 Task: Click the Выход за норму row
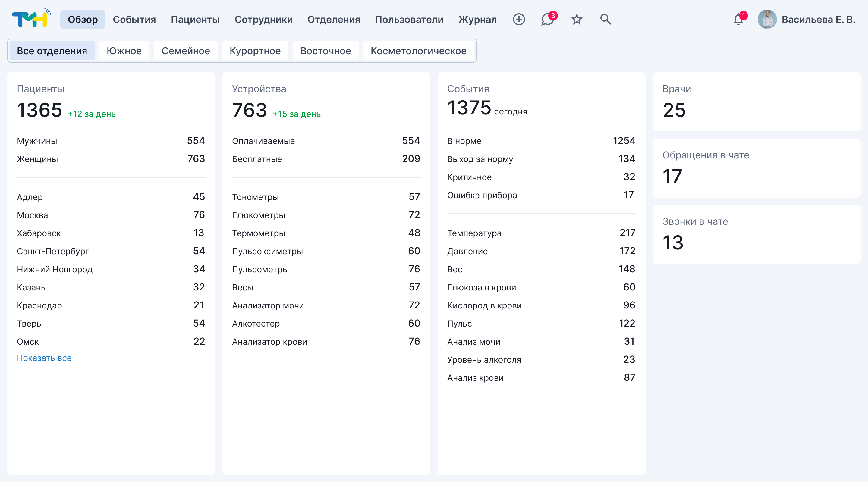(541, 159)
